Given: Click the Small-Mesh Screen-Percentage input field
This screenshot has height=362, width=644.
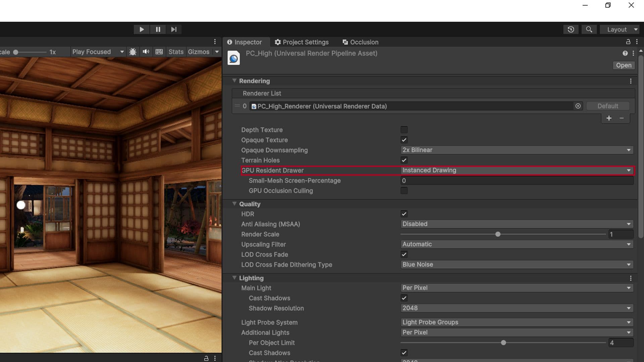Looking at the screenshot, I should 517,180.
